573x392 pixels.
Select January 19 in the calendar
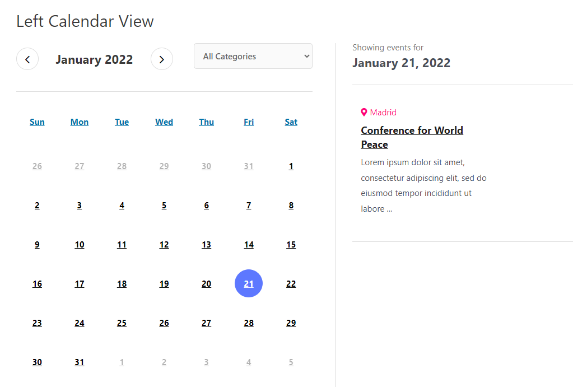coord(164,284)
